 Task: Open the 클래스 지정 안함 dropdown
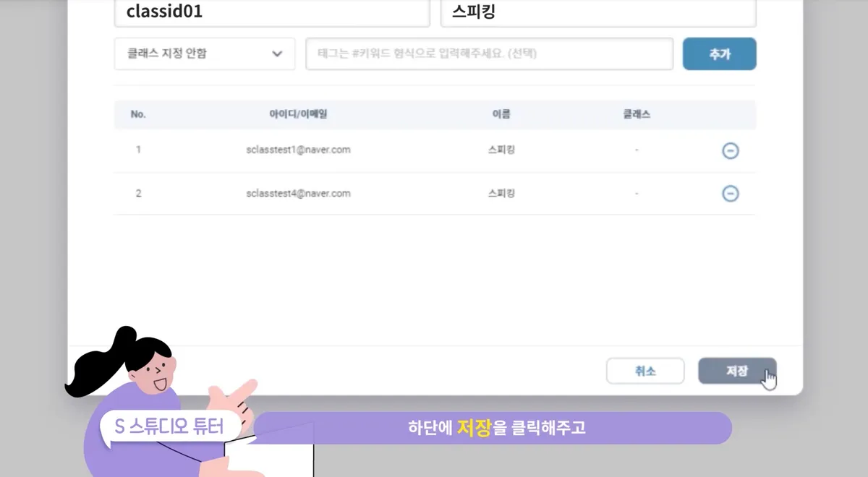tap(205, 53)
